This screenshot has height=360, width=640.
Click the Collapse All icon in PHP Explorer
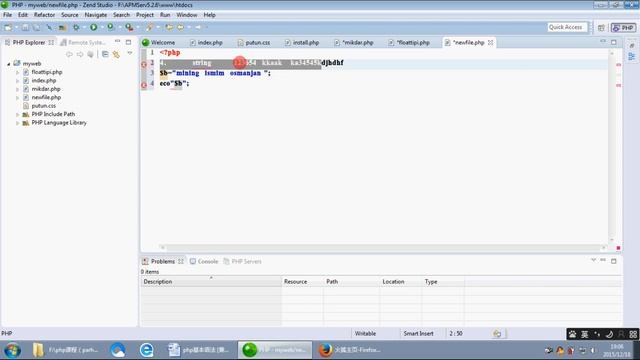click(x=105, y=54)
